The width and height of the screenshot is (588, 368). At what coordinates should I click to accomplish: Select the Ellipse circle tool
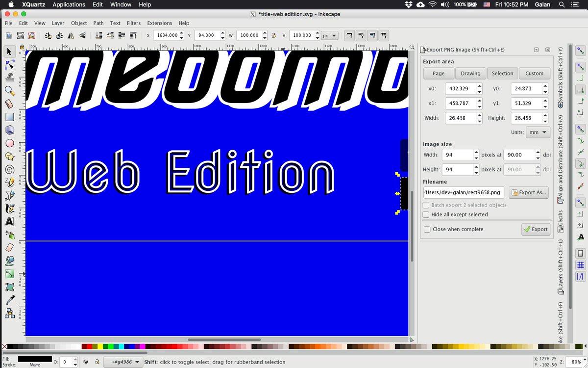9,143
